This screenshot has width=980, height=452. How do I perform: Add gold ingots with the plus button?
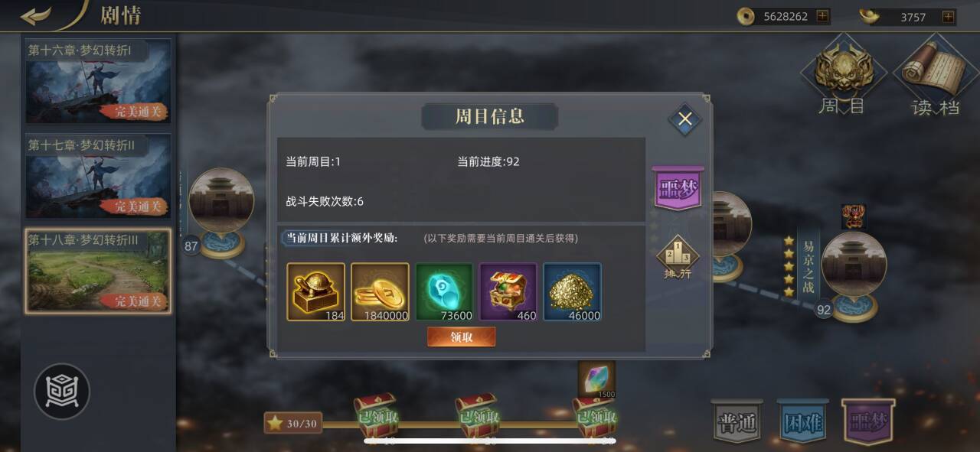[948, 16]
